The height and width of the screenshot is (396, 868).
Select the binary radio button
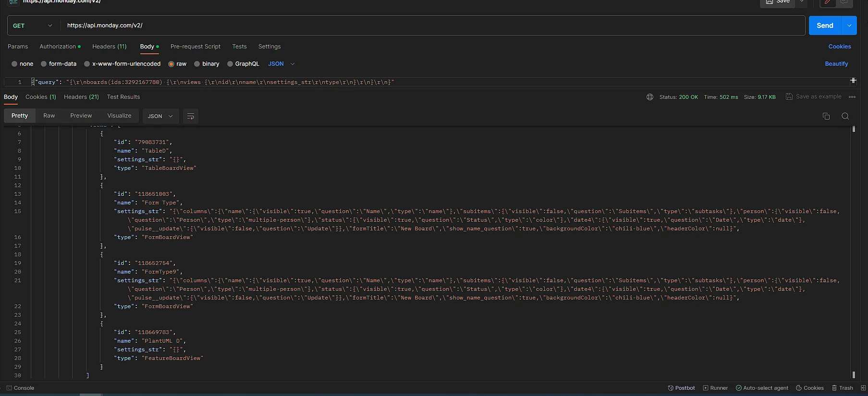click(197, 64)
